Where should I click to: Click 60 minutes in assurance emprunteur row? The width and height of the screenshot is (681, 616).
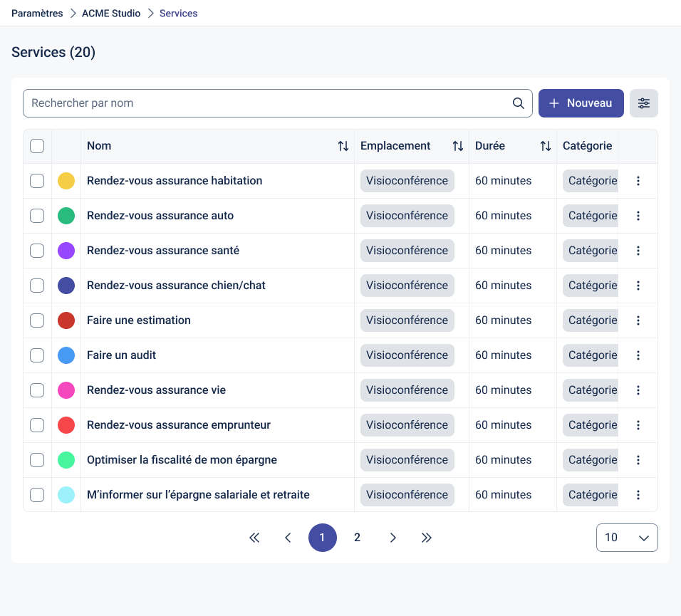pyautogui.click(x=504, y=425)
